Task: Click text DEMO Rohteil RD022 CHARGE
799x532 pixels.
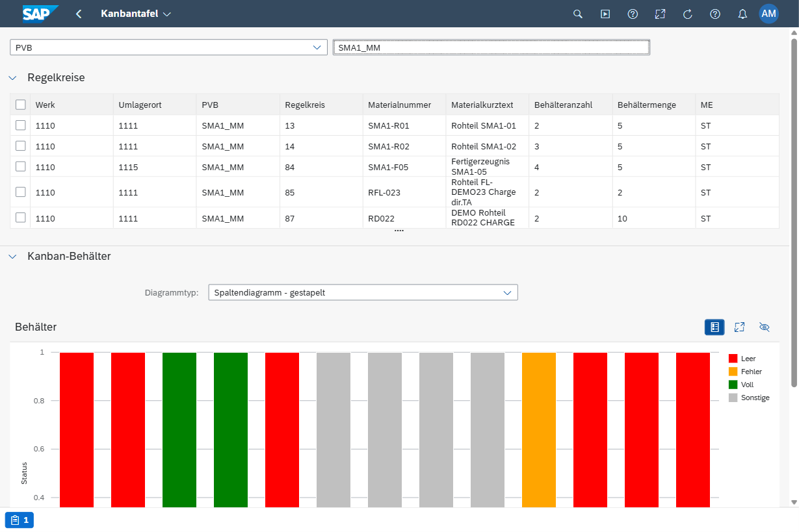Action: [x=483, y=218]
